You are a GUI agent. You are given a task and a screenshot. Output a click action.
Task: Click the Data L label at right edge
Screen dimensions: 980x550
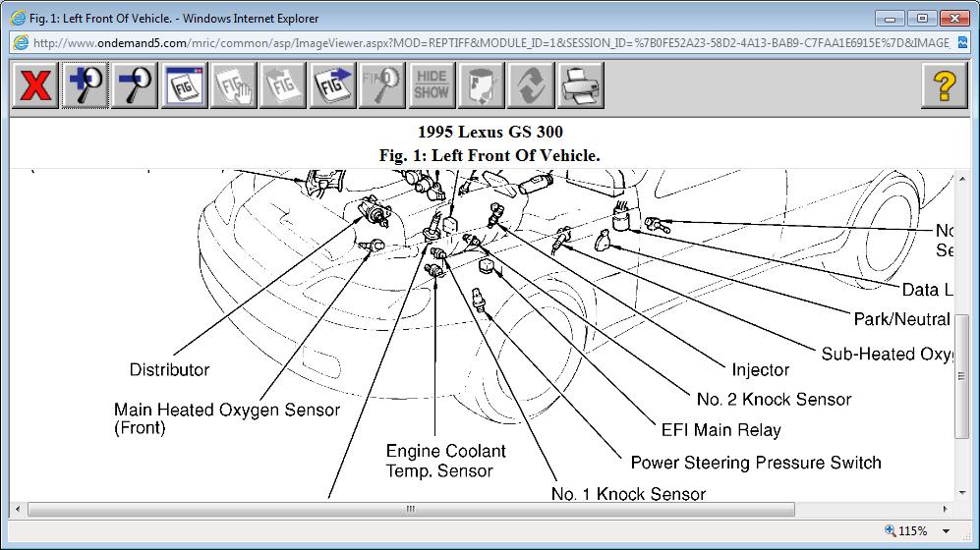point(928,290)
